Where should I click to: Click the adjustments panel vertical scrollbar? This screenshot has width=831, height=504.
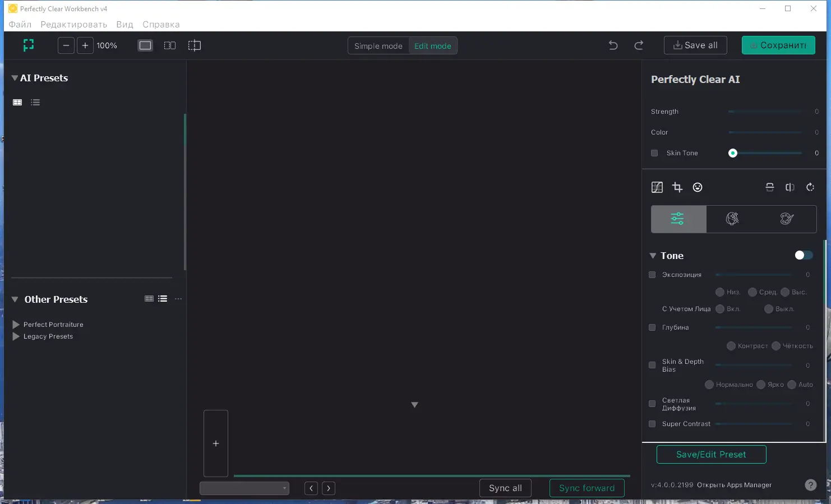(824, 341)
